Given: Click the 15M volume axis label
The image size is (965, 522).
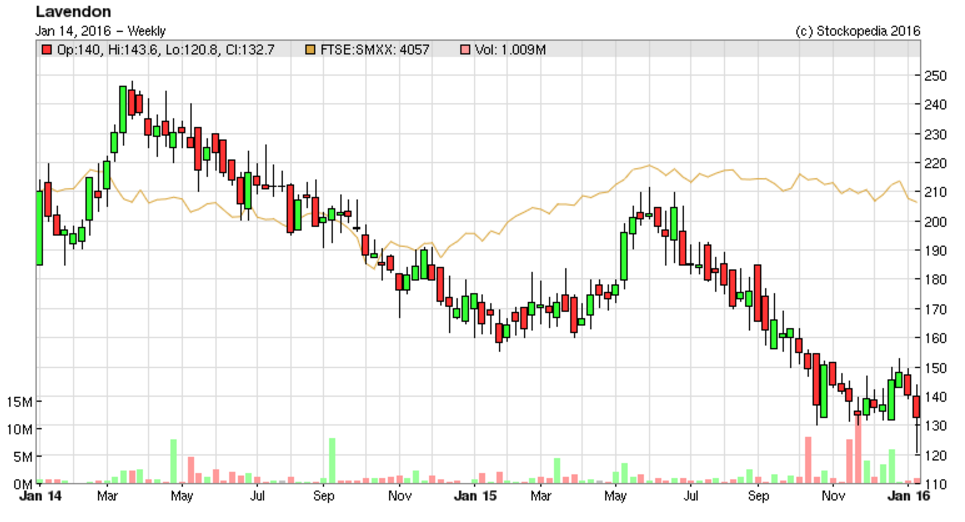Looking at the screenshot, I should [19, 402].
